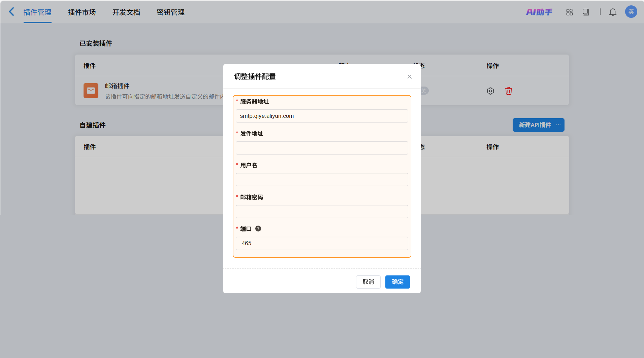Click the back arrow icon
644x358 pixels.
[x=12, y=12]
